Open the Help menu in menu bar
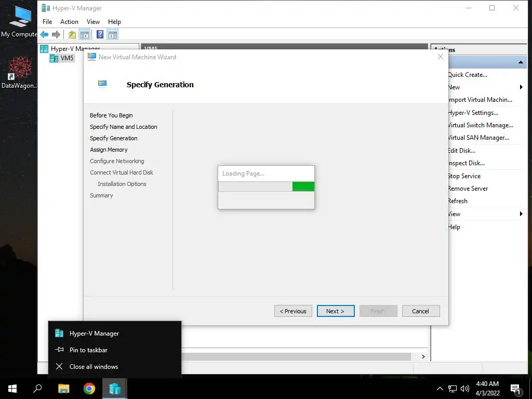532x399 pixels. tap(114, 22)
